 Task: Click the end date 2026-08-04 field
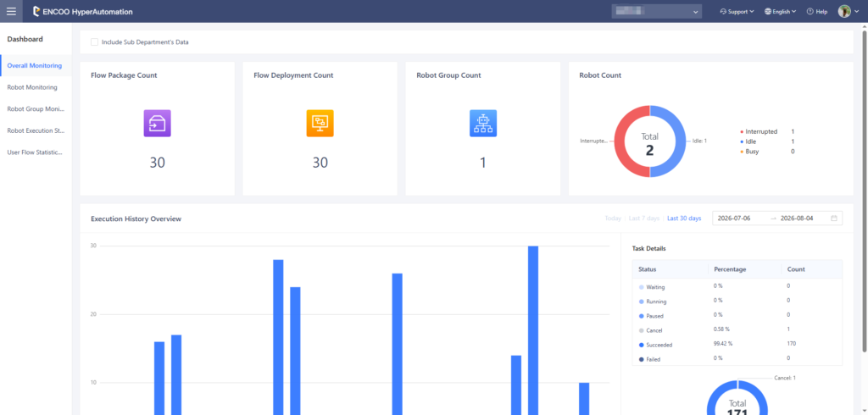pyautogui.click(x=797, y=218)
